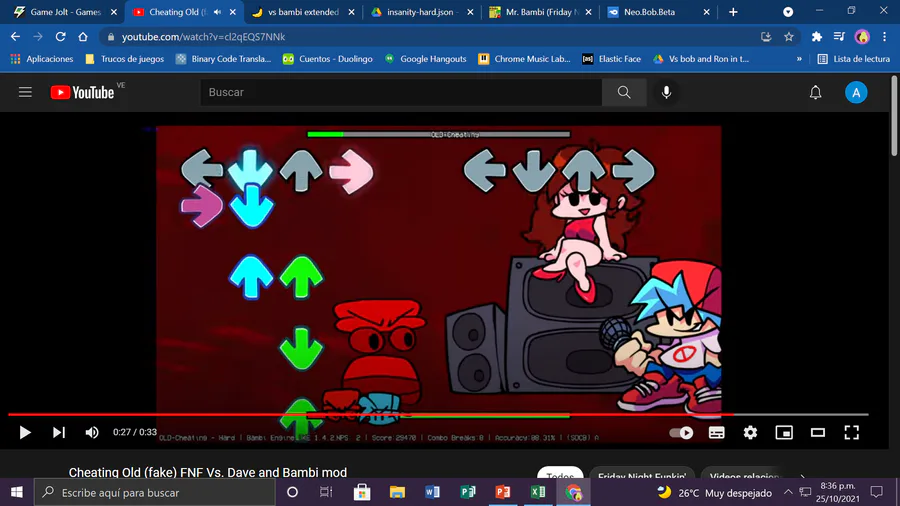Mute the Cheating Old tab audio
Viewport: 900px width, 506px height.
point(218,12)
